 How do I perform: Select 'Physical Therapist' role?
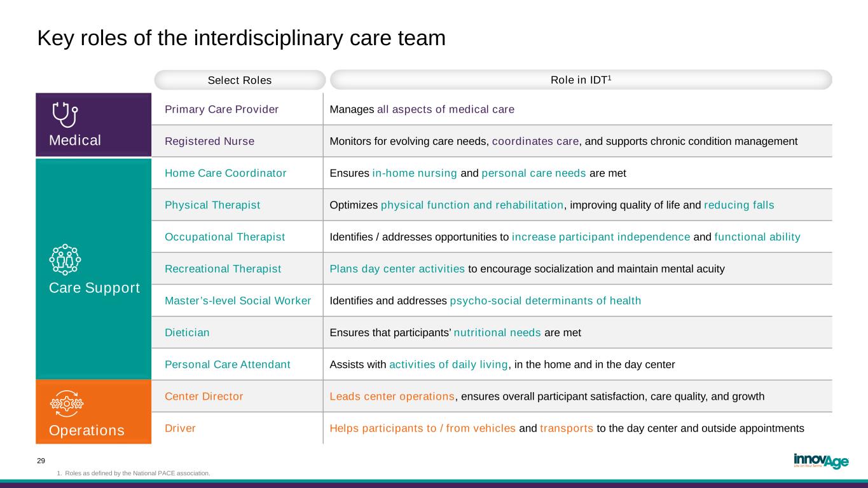(212, 205)
